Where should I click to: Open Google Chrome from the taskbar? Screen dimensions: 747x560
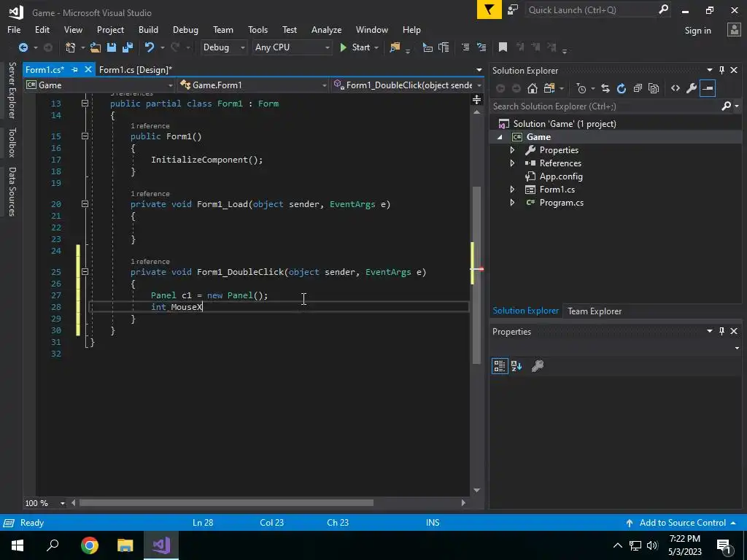coord(89,545)
